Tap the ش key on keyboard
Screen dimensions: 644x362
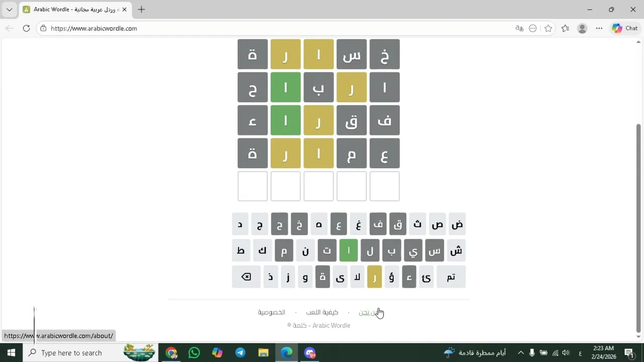click(x=456, y=250)
